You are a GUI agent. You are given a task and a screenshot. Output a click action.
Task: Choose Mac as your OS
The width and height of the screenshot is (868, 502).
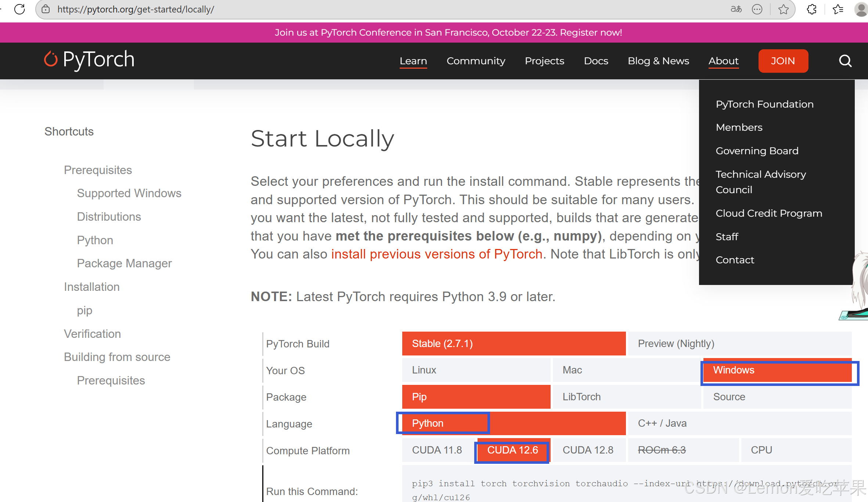point(627,370)
